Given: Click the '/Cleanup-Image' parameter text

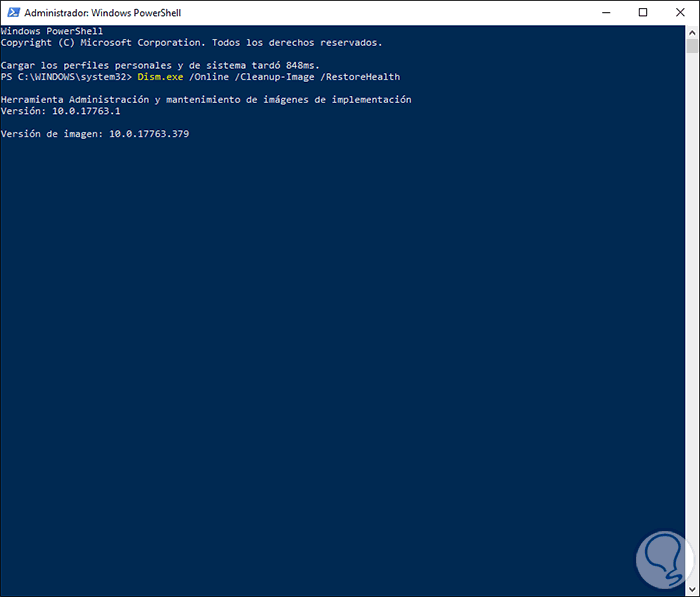Looking at the screenshot, I should (x=274, y=77).
